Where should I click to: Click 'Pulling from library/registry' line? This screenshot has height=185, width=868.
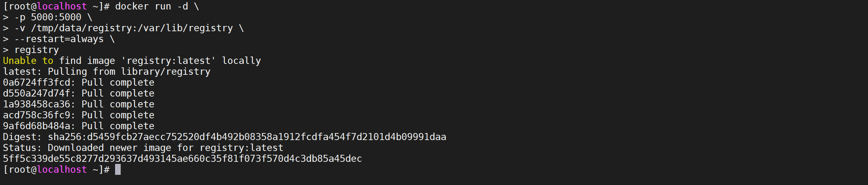click(129, 72)
